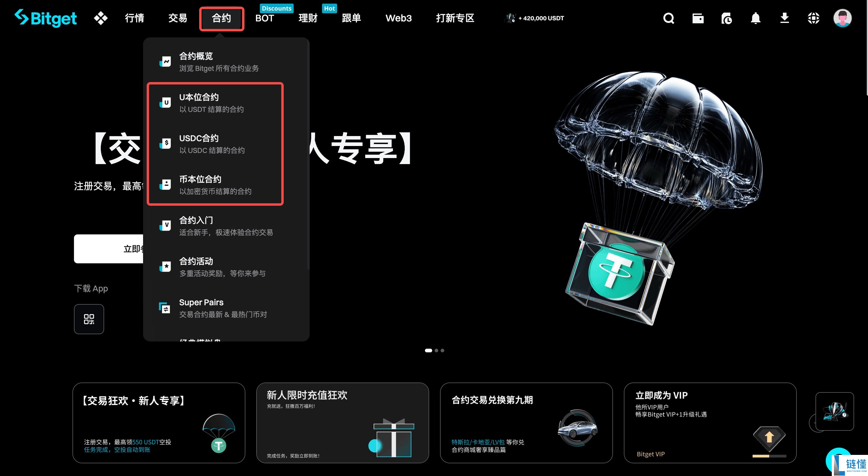This screenshot has height=476, width=868.
Task: Open the order history clock icon
Action: click(x=726, y=18)
